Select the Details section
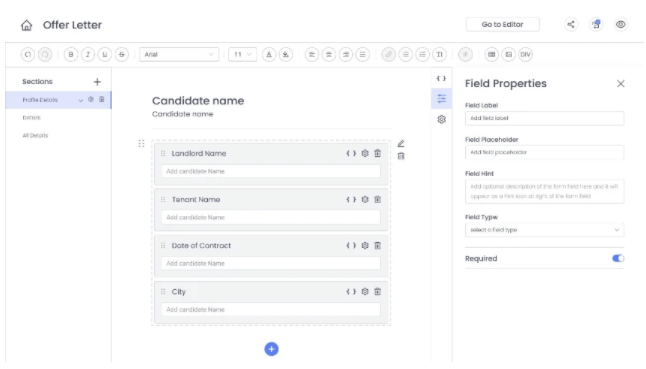The image size is (646, 369). click(x=32, y=118)
